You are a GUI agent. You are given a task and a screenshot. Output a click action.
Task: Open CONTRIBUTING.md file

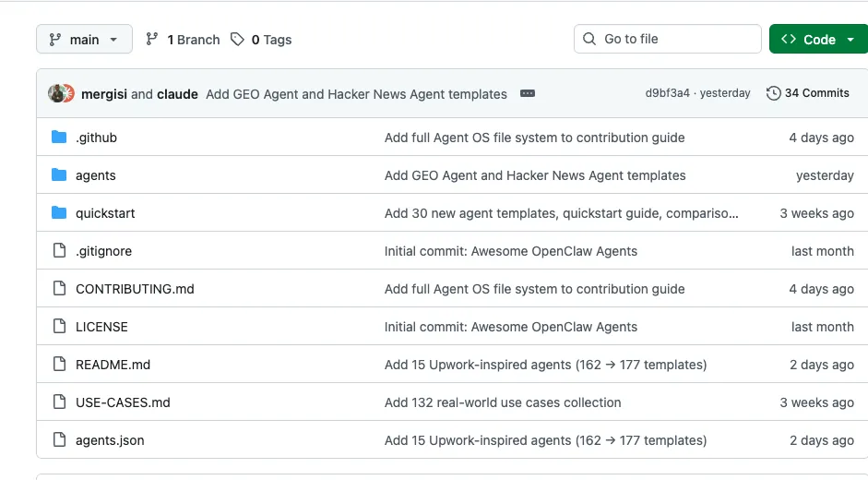[x=135, y=289]
